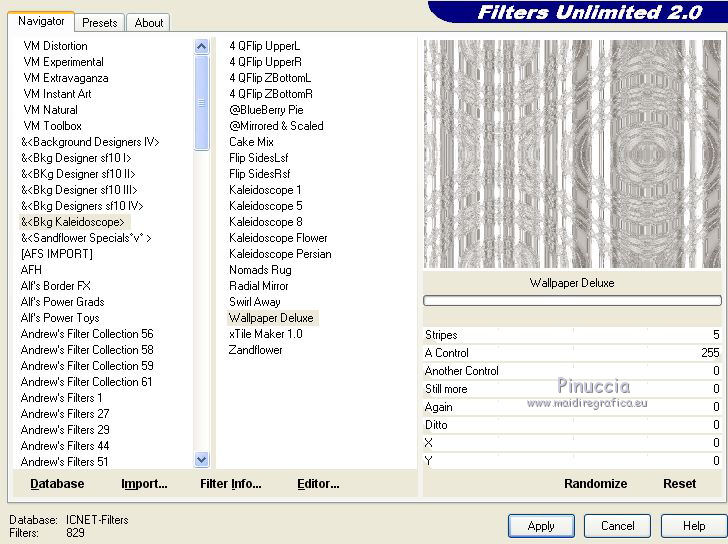The image size is (728, 544).
Task: Select &<BKg Designer sf10 II> category
Action: pyautogui.click(x=78, y=174)
